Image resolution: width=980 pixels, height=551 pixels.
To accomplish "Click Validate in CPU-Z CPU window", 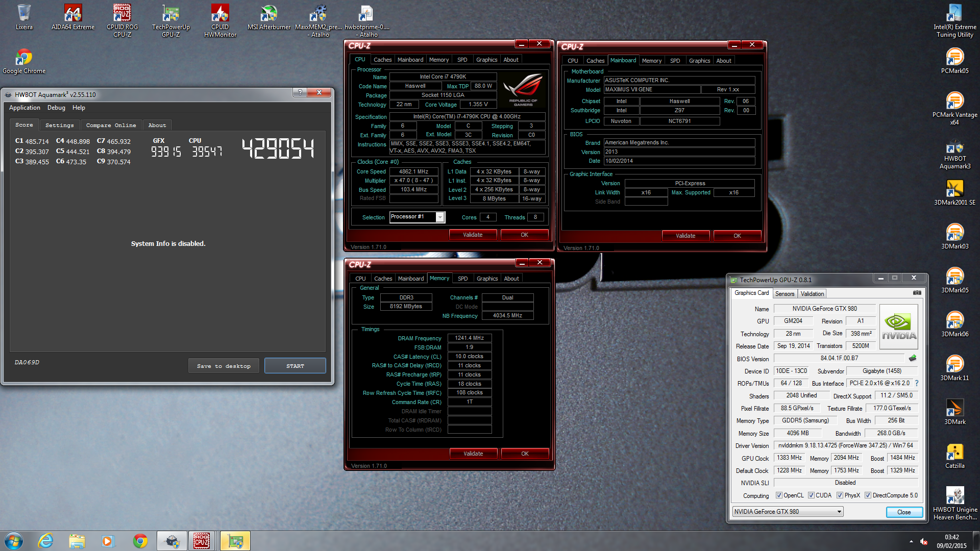I will pyautogui.click(x=473, y=235).
